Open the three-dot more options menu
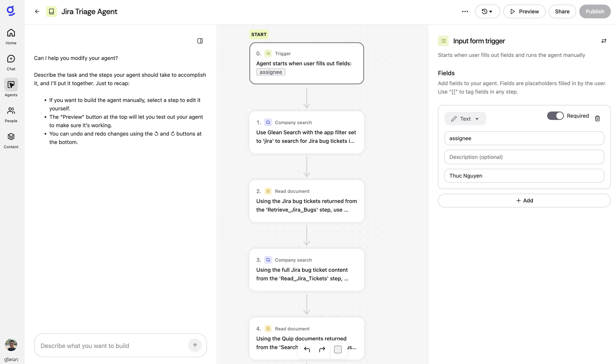615x364 pixels. [465, 11]
